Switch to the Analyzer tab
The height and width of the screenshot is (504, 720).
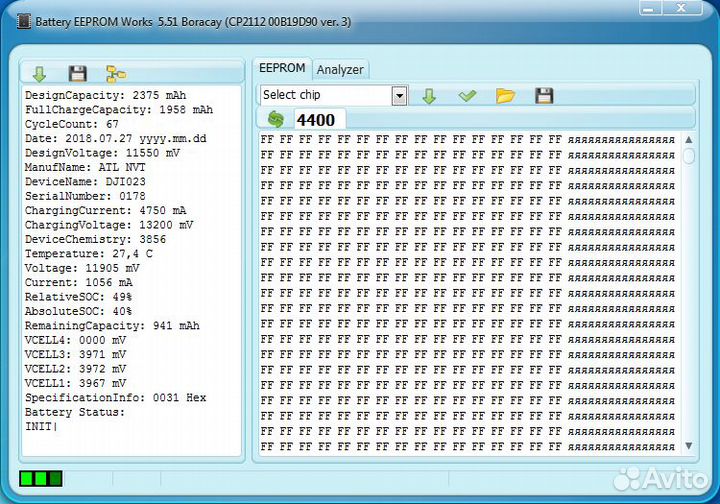click(x=340, y=69)
